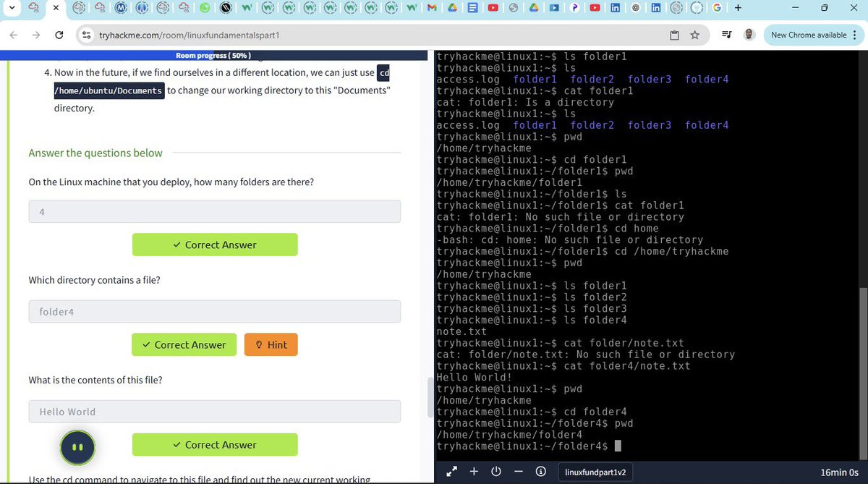Reload the TryHackMe page
Screen dimensions: 868x484
click(59, 35)
